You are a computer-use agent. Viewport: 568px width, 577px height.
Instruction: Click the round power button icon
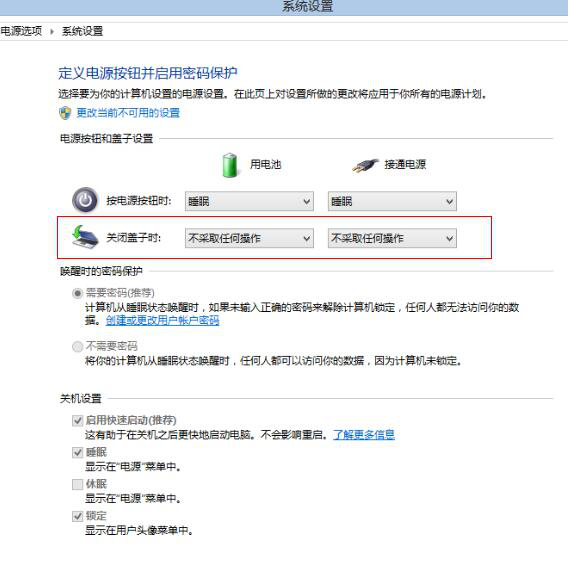(x=85, y=201)
